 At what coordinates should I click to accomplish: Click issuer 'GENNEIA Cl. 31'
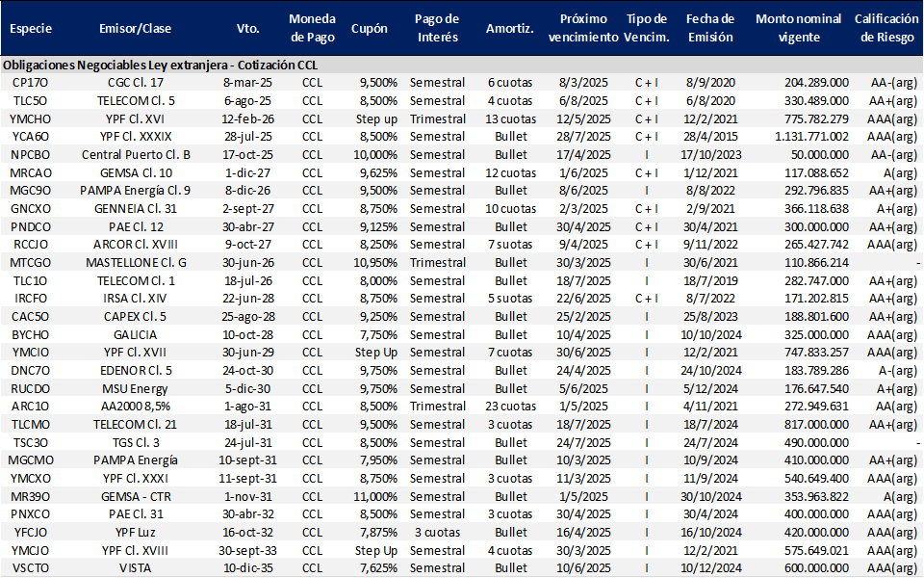136,209
